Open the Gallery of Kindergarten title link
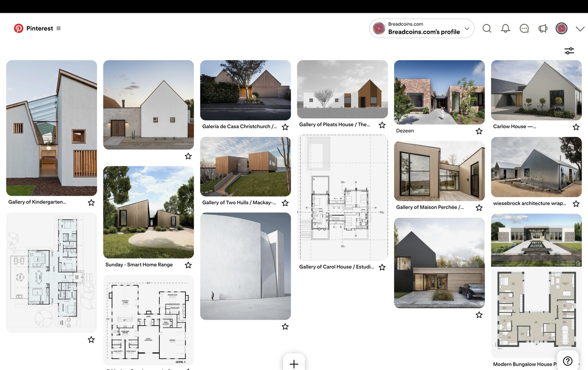 click(37, 202)
